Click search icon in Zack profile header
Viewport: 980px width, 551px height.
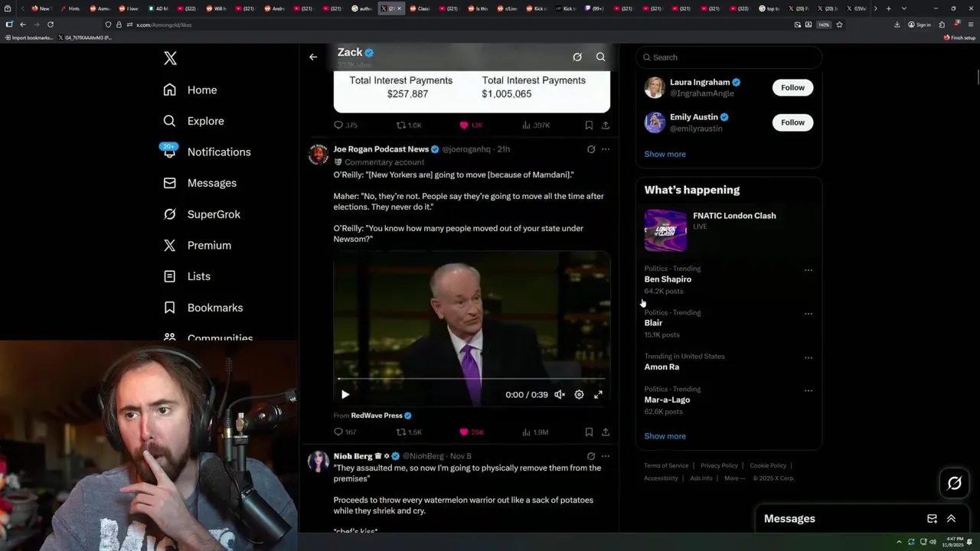tap(600, 57)
